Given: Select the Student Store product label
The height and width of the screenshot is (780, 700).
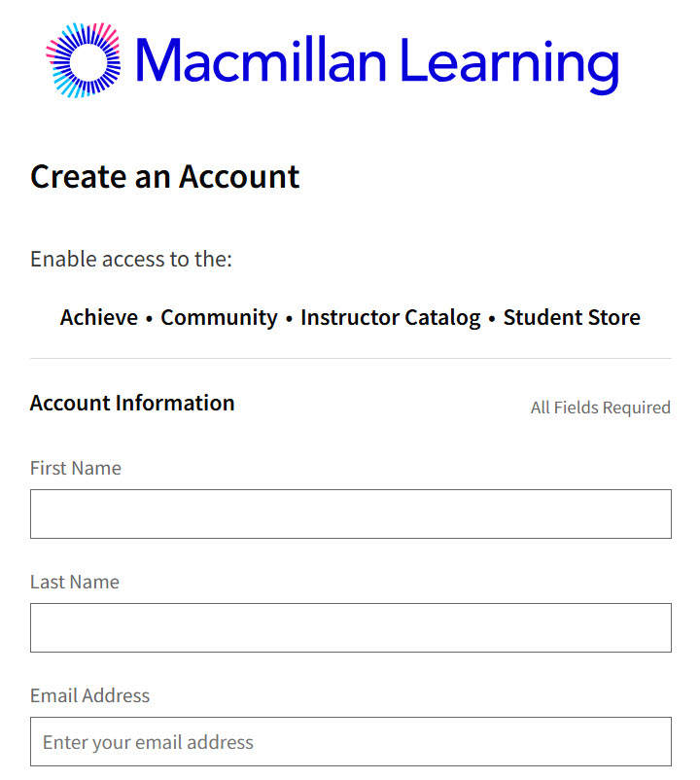Looking at the screenshot, I should [x=572, y=318].
